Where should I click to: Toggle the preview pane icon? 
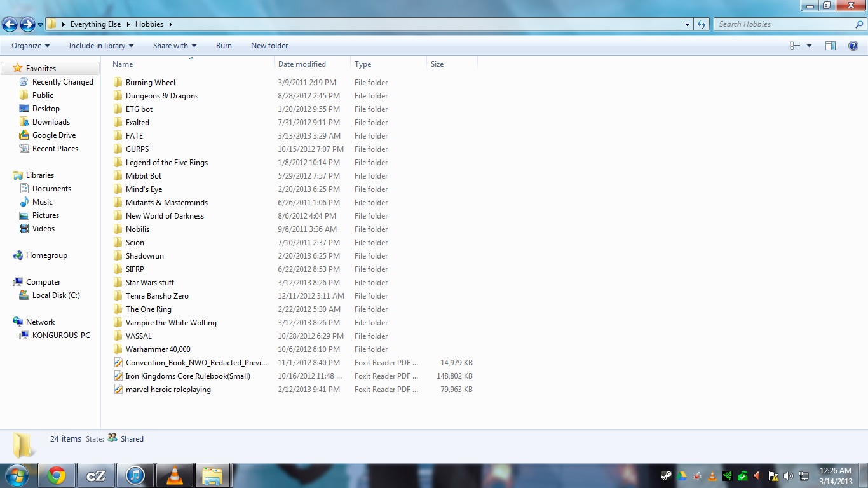pos(831,46)
